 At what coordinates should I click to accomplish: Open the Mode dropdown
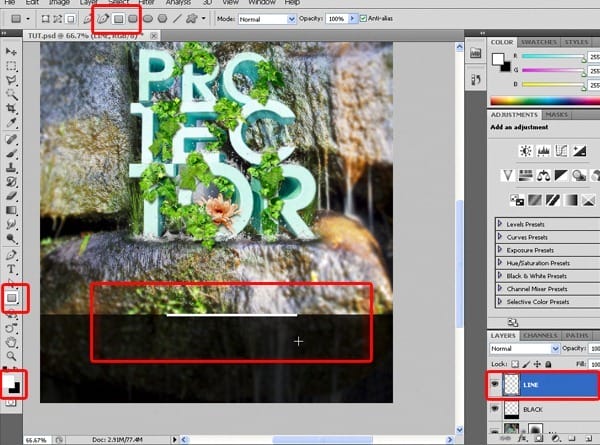click(x=267, y=19)
